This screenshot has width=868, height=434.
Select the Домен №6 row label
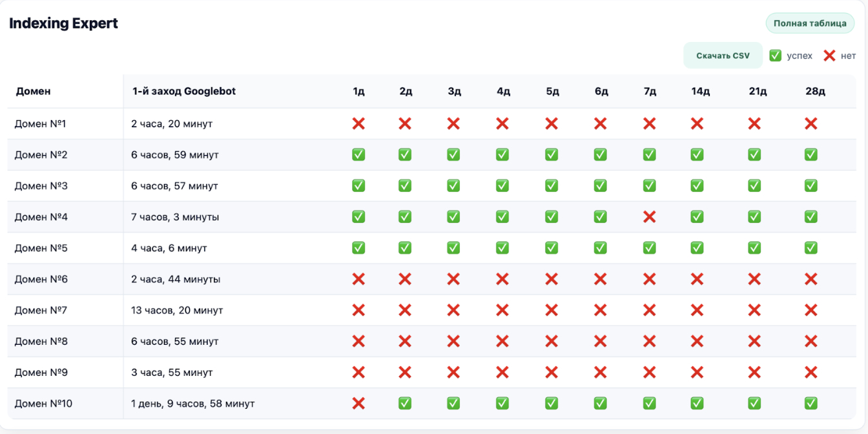(41, 279)
